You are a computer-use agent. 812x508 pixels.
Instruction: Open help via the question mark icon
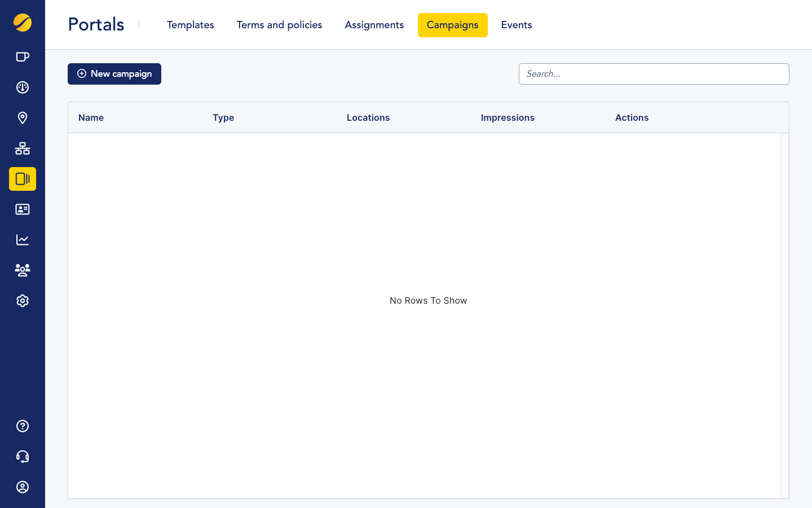[x=23, y=426]
